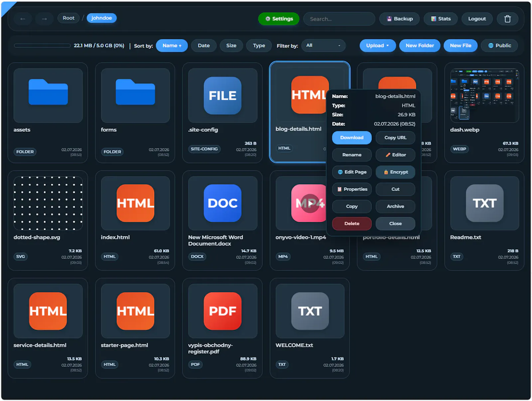Go forward with the right arrow
Image resolution: width=532 pixels, height=401 pixels.
[x=44, y=19]
